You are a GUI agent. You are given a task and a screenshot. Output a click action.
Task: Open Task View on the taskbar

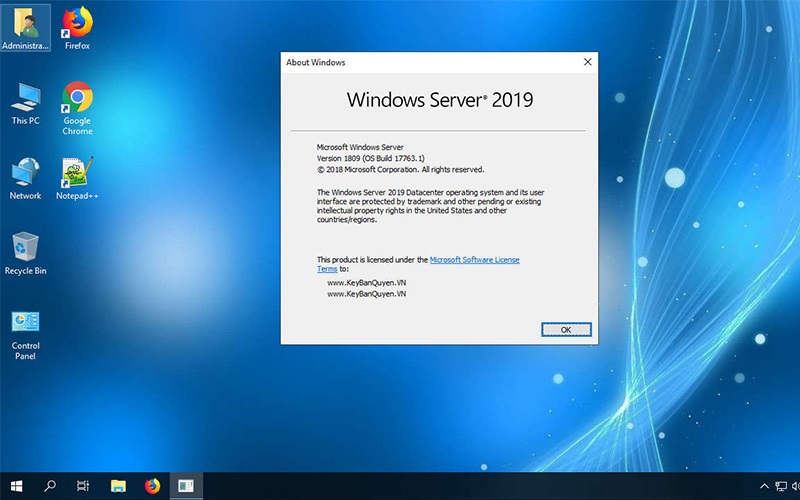point(83,486)
